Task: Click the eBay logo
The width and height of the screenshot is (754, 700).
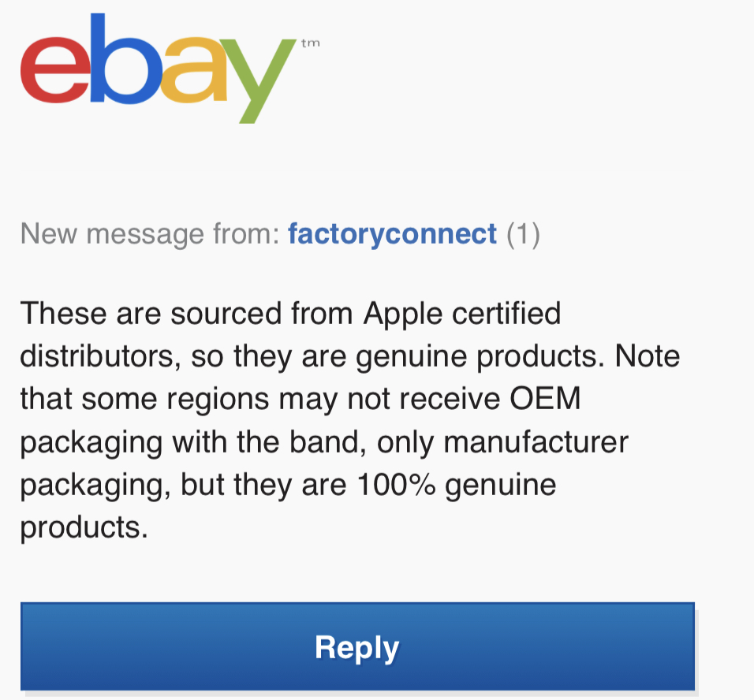Action: pos(170,69)
